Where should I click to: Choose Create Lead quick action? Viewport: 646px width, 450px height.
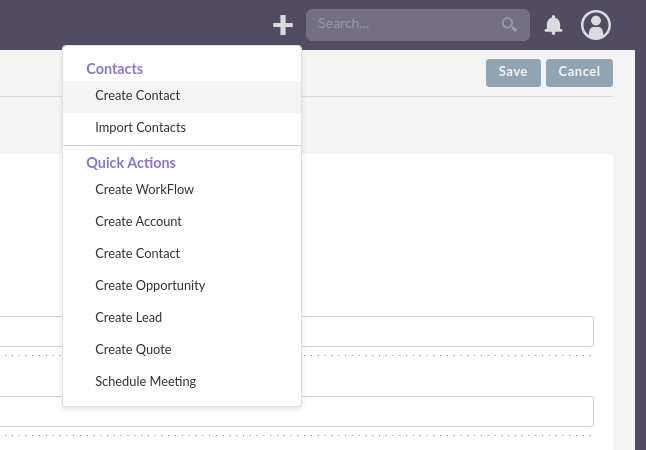pos(128,318)
